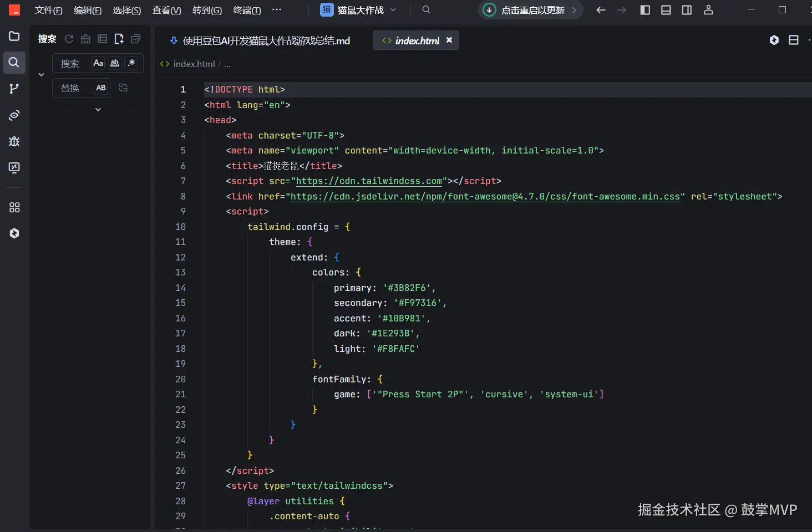Click Replace All icon beside replace field
Image resolution: width=812 pixels, height=532 pixels.
(123, 88)
